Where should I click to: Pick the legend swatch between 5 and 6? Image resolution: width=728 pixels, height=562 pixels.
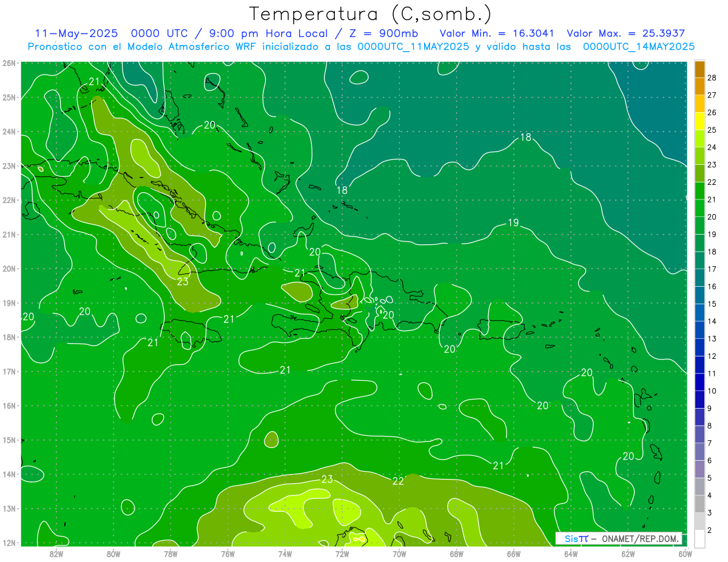pos(699,469)
